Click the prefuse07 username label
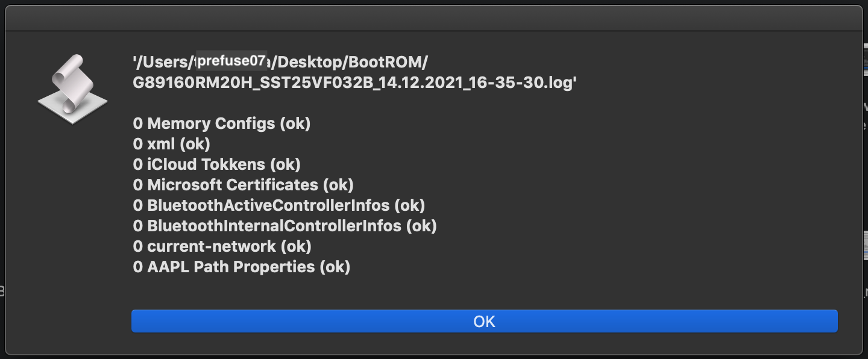 (x=231, y=60)
